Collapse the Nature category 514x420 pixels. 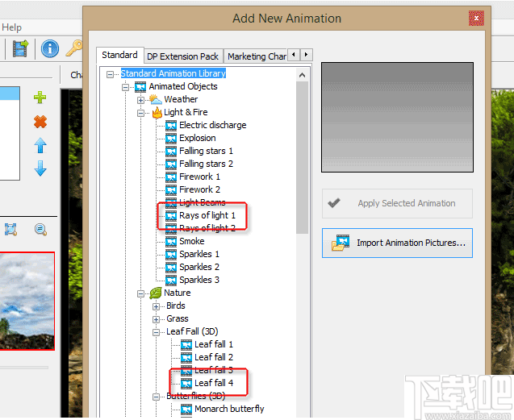140,293
